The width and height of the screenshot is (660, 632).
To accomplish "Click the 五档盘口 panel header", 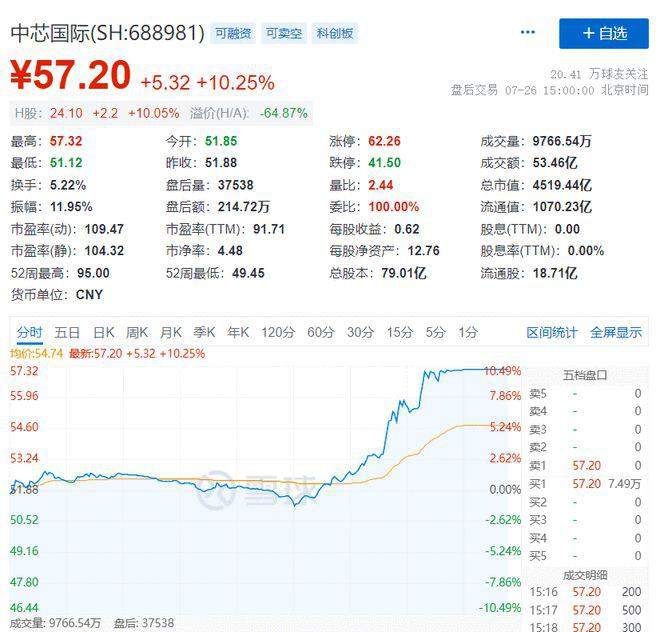I will click(x=585, y=375).
